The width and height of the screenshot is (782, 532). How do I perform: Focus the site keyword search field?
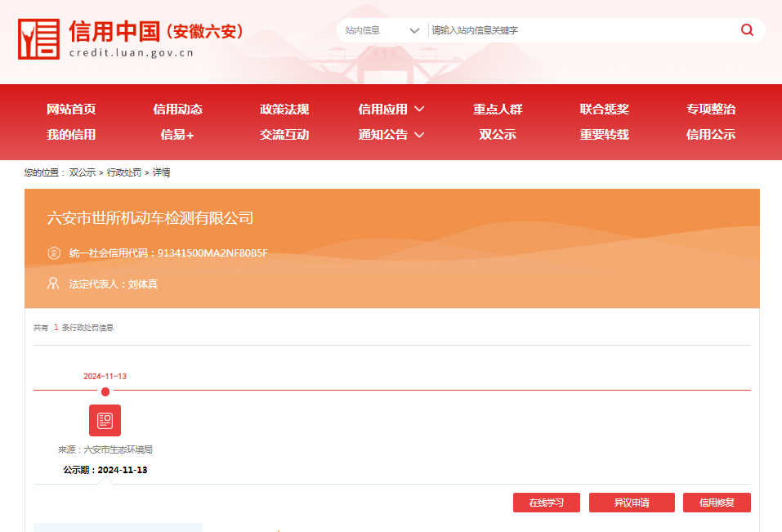(582, 30)
